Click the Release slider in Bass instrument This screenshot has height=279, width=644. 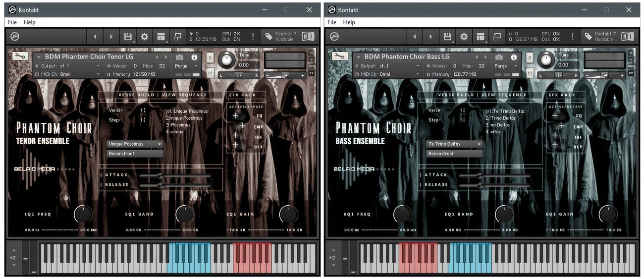(494, 185)
